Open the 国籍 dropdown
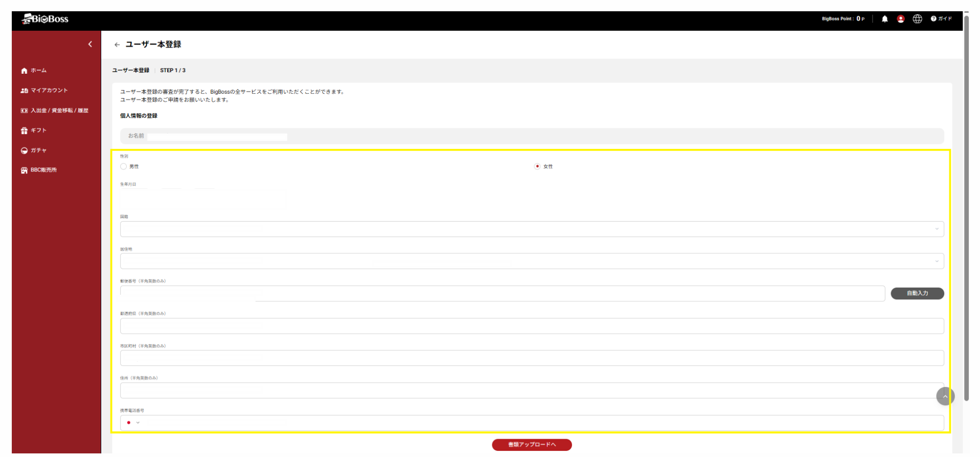 pos(532,229)
